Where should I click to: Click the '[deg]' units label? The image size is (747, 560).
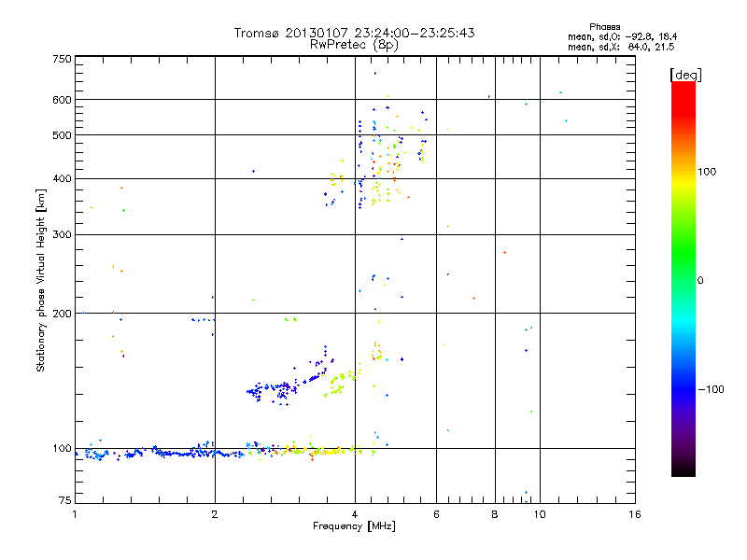pos(685,75)
